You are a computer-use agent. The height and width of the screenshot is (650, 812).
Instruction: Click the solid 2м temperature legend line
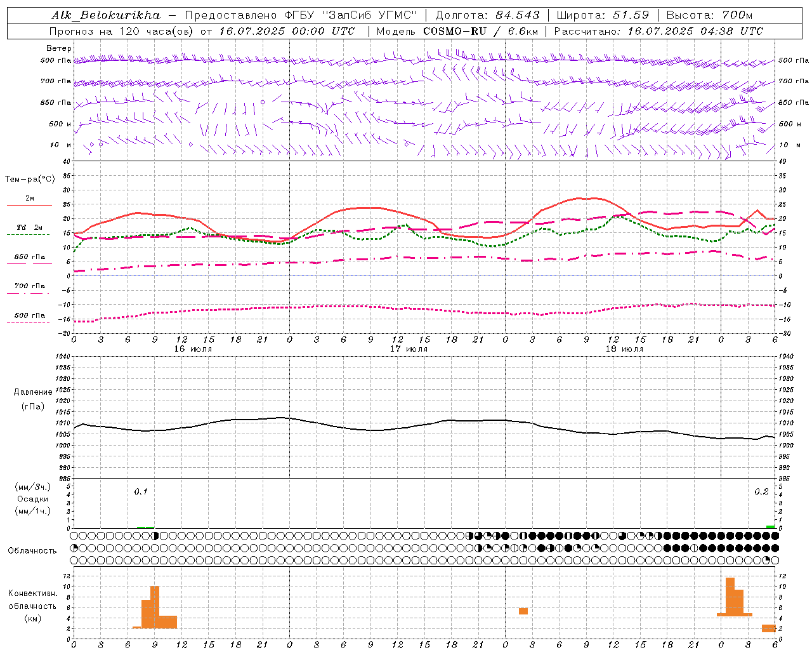(29, 205)
